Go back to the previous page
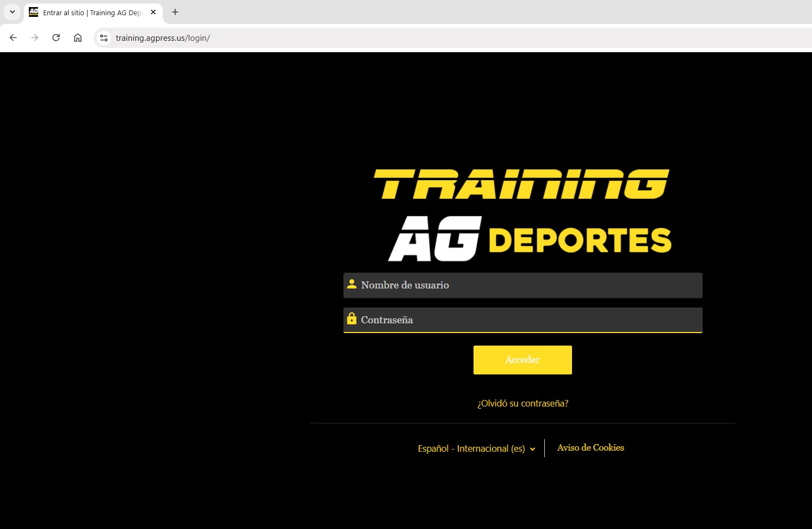Viewport: 812px width, 529px height. (x=13, y=38)
